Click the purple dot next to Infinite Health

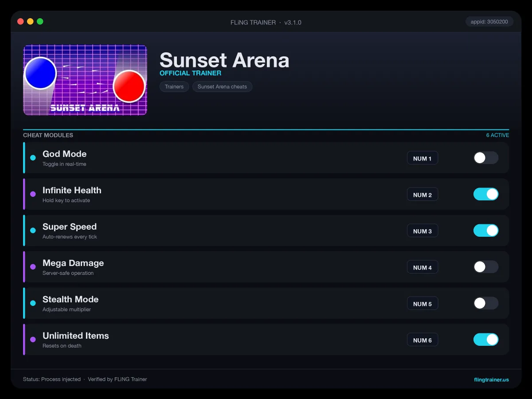pos(33,194)
